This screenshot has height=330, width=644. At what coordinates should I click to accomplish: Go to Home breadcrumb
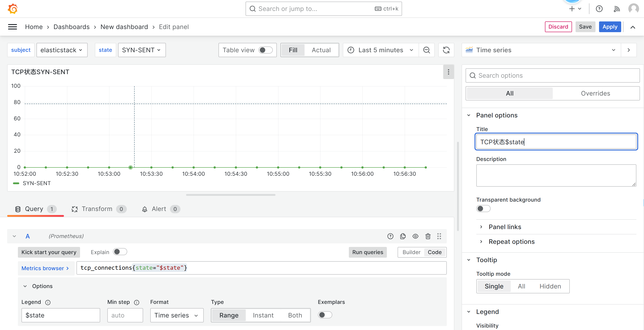34,27
